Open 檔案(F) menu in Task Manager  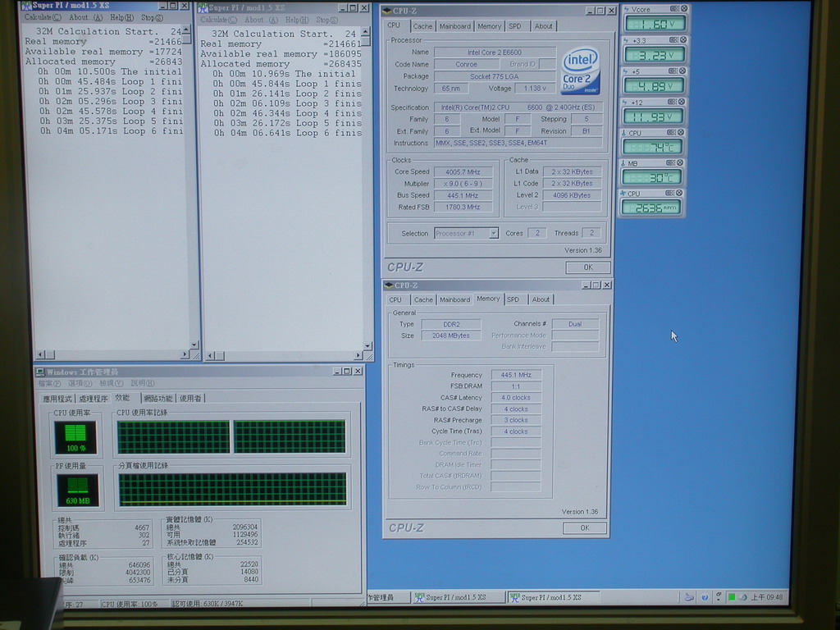click(x=49, y=383)
